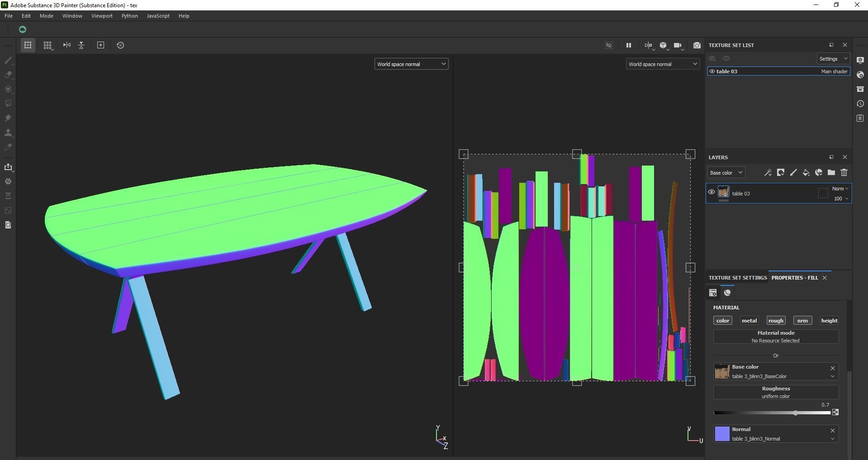Toggle the metal channel button
868x460 pixels.
coord(749,321)
